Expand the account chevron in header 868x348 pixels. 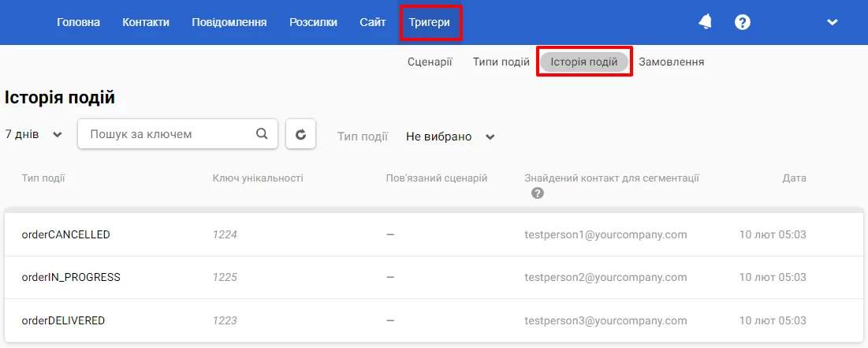click(832, 22)
